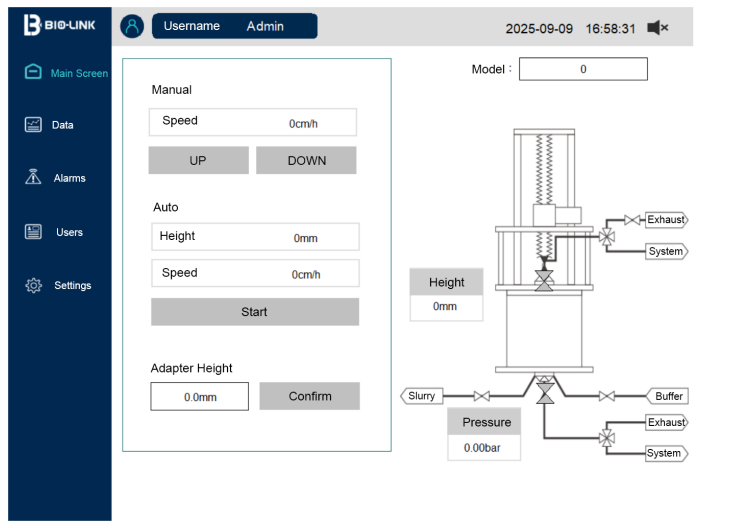Select the Manual Speed field

(x=252, y=122)
